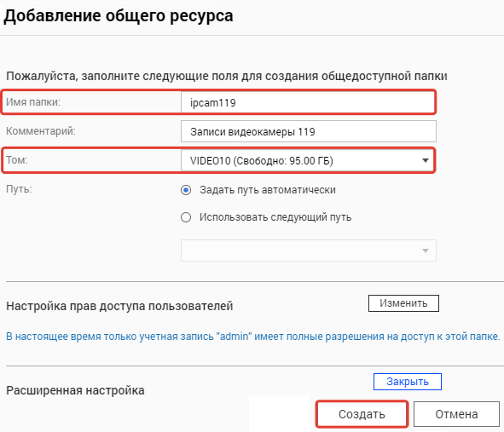
Task: Click the blue Закрыть button
Action: coord(408,382)
